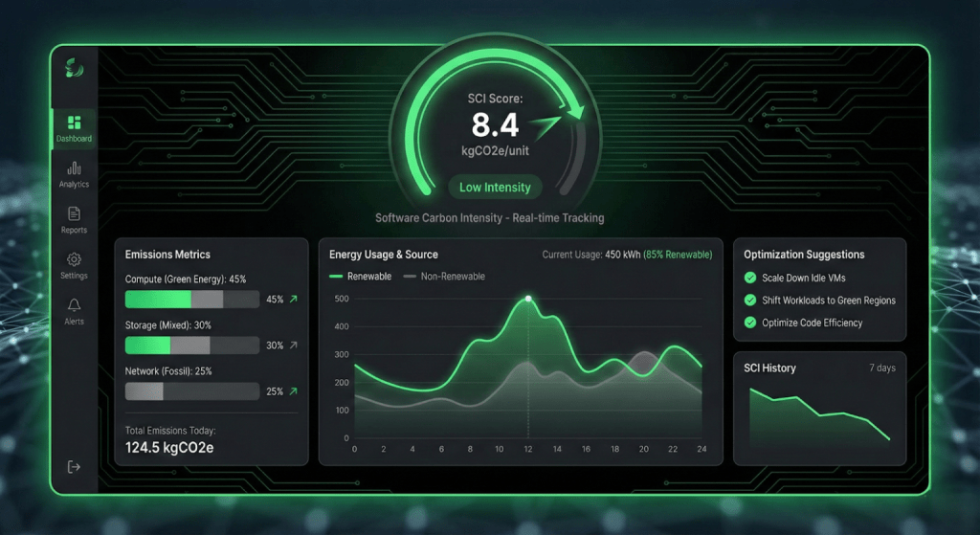Click the kgCO2e/unit label
The height and width of the screenshot is (535, 980).
point(495,150)
